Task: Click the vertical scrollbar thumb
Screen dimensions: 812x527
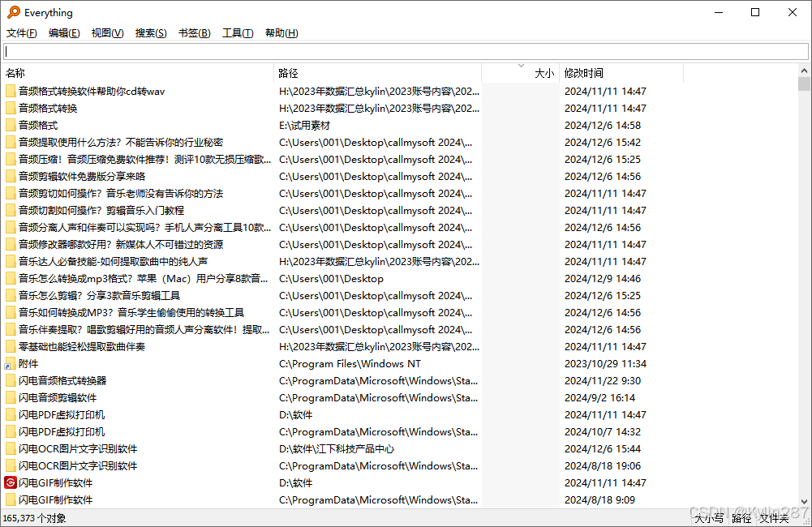Action: pyautogui.click(x=804, y=84)
